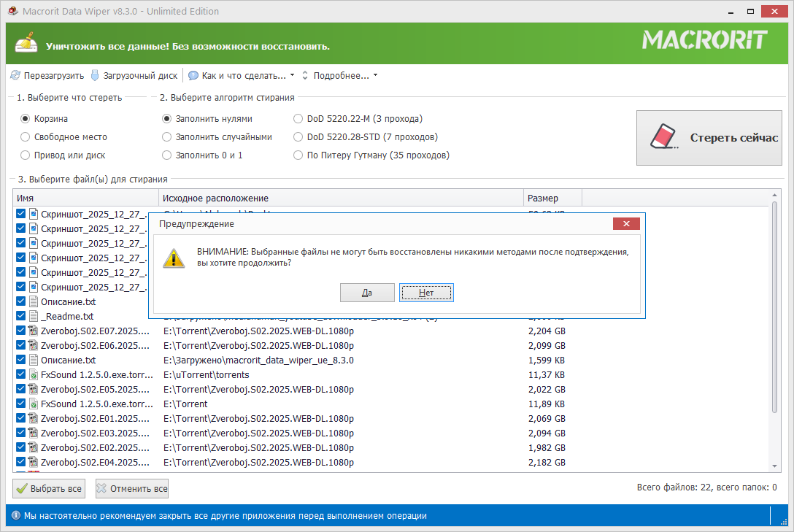794x532 pixels.
Task: Click the eraser icon on Стереть сейчас
Action: (664, 137)
